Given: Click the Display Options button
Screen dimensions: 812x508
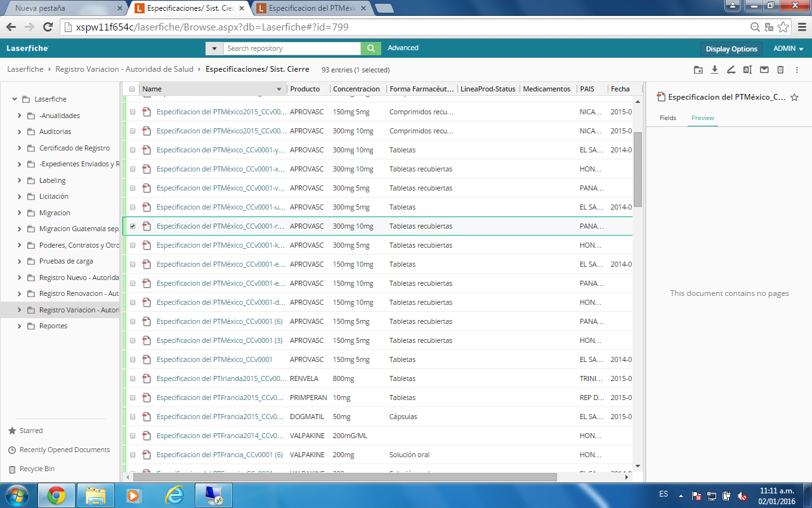Looking at the screenshot, I should pyautogui.click(x=731, y=49).
